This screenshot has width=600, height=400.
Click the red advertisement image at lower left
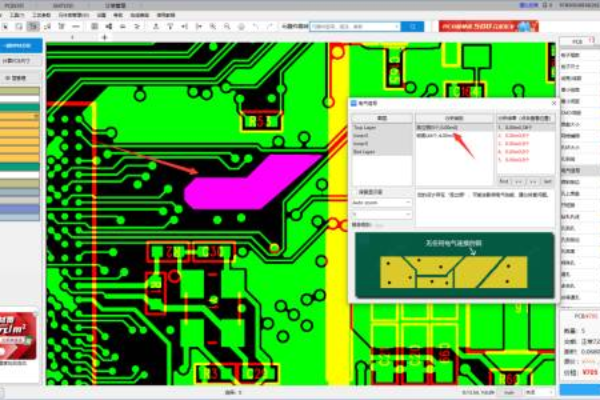[18, 336]
